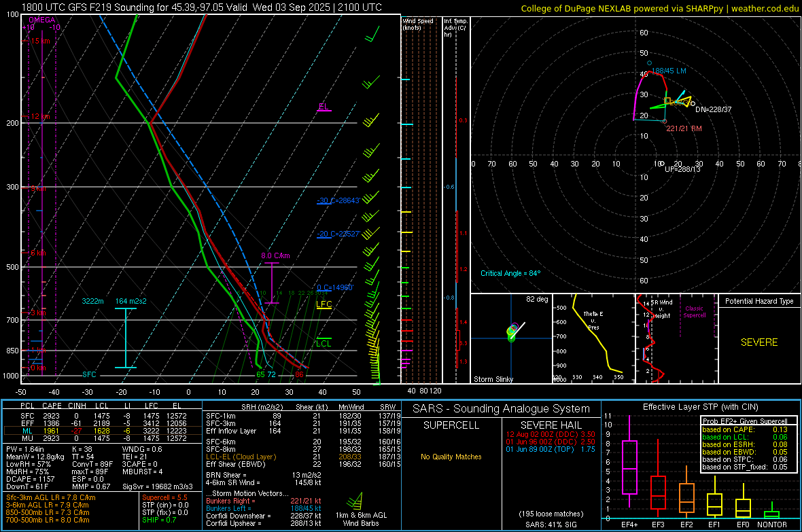802x532 pixels.
Task: Click the red "Supercell = 5.5" value
Action: pyautogui.click(x=164, y=498)
